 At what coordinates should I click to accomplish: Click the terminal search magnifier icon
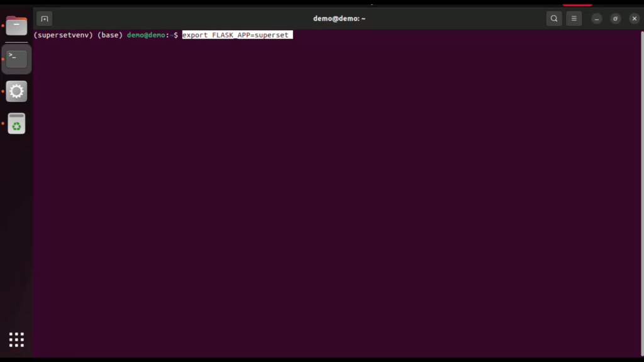(553, 19)
